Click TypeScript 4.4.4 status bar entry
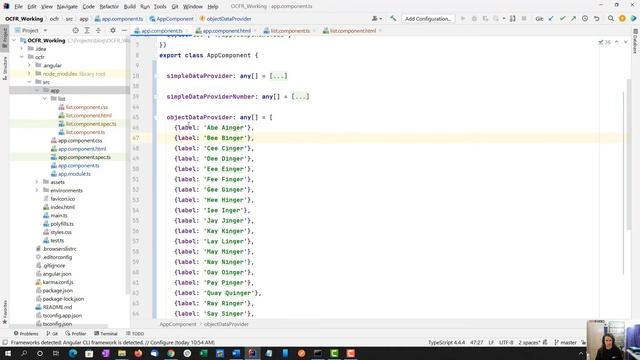Image resolution: width=640 pixels, height=360 pixels. [x=446, y=342]
